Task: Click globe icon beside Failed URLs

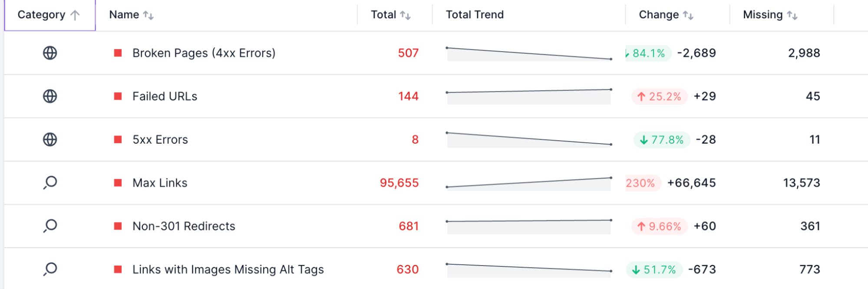Action: click(x=50, y=96)
